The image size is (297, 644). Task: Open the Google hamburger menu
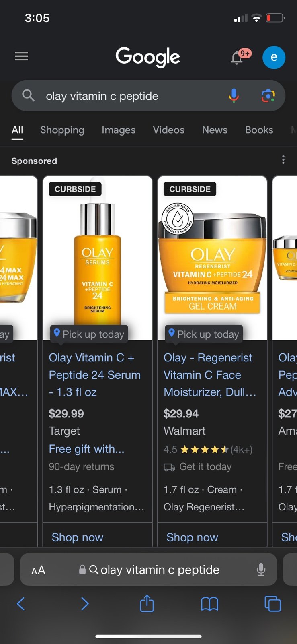21,56
